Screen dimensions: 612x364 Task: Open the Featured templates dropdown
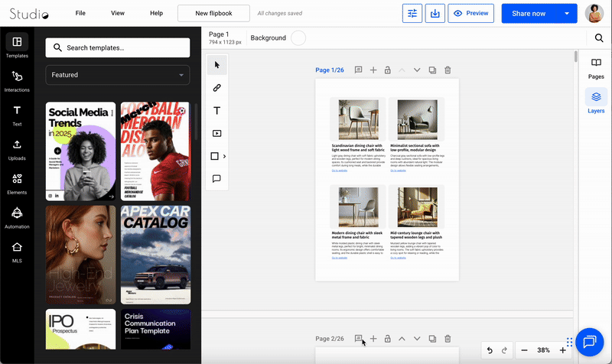click(118, 75)
